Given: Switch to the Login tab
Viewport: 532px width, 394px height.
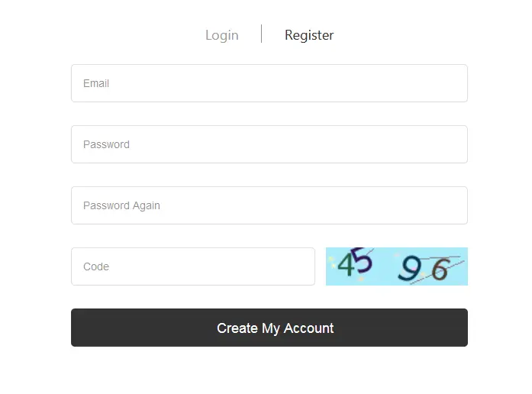Looking at the screenshot, I should (222, 35).
